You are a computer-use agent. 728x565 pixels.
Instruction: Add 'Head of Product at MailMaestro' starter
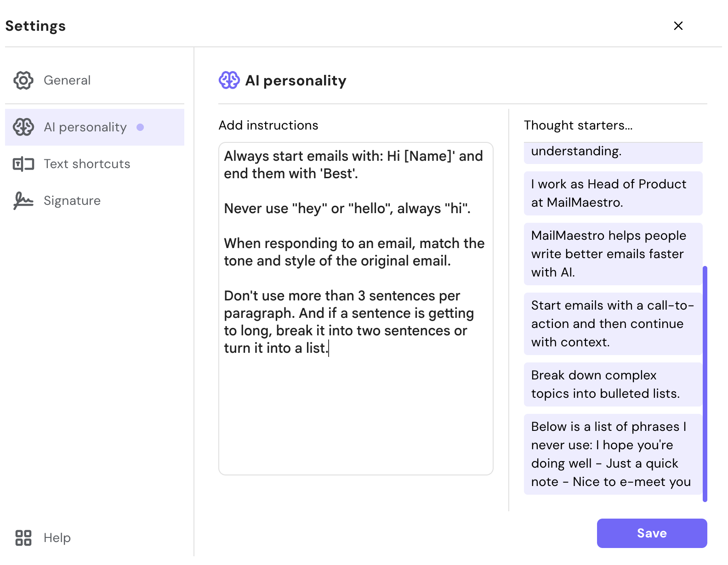coord(613,193)
